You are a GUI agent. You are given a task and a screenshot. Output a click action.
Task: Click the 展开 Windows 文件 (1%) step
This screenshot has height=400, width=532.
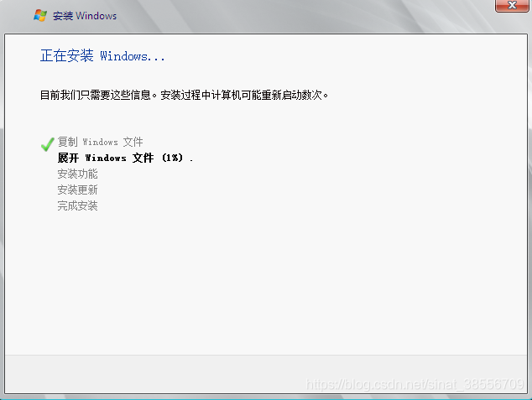tap(125, 158)
